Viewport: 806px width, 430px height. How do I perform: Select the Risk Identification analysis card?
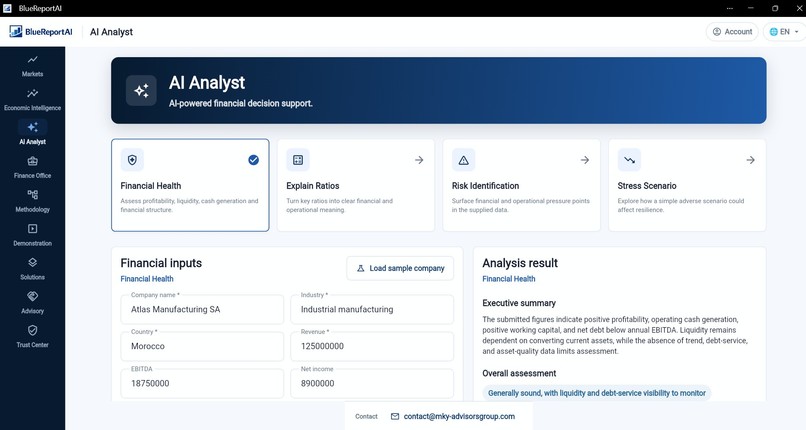521,185
